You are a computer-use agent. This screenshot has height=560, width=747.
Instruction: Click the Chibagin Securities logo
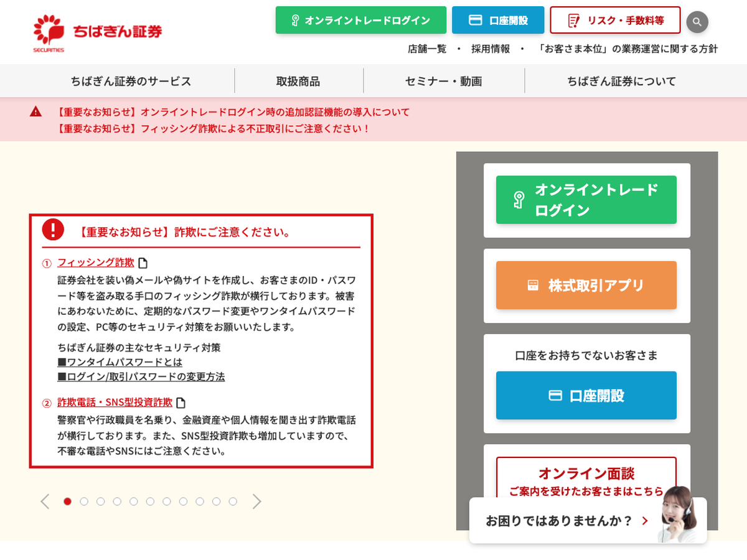[97, 32]
